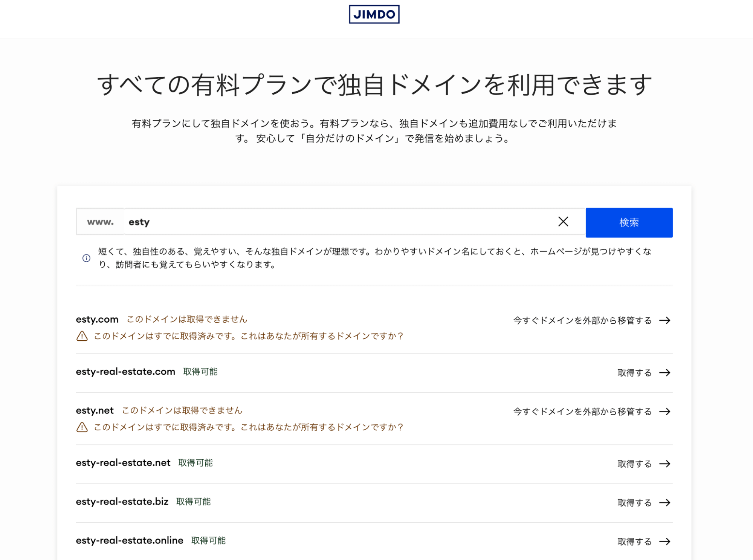Click the 検索 search button

click(x=628, y=222)
